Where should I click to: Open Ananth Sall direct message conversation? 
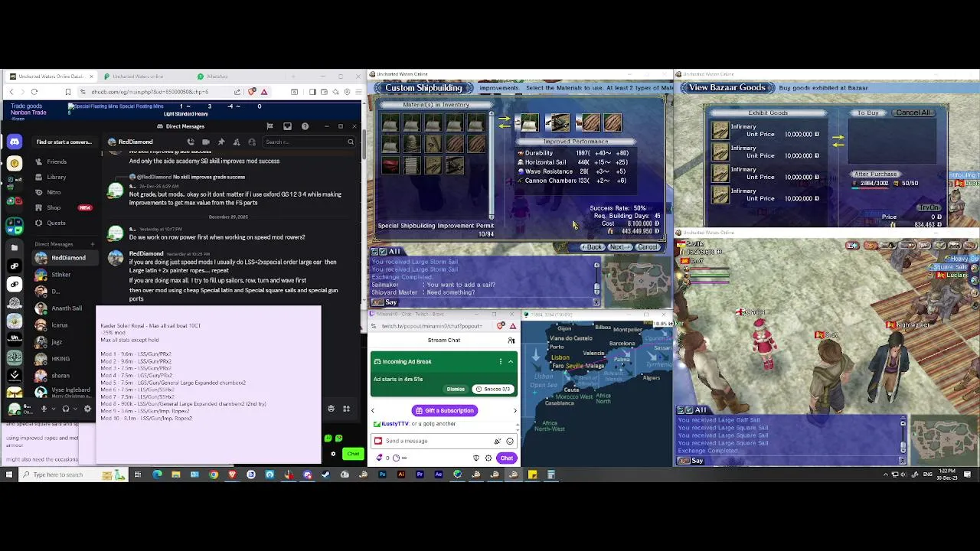(67, 308)
